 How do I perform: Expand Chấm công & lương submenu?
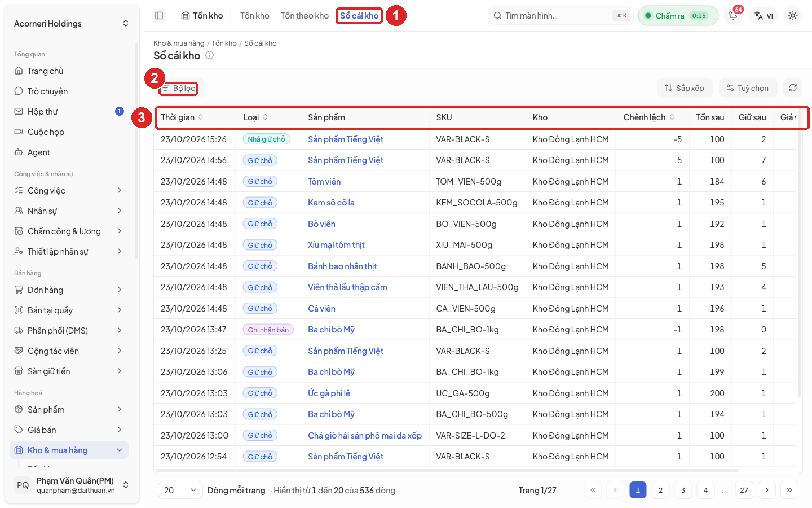[x=69, y=231]
